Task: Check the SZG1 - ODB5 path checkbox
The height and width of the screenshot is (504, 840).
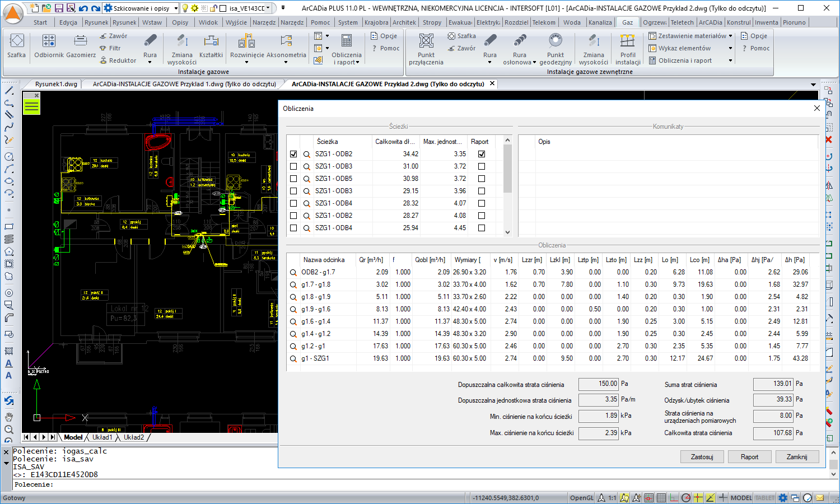Action: tap(293, 179)
